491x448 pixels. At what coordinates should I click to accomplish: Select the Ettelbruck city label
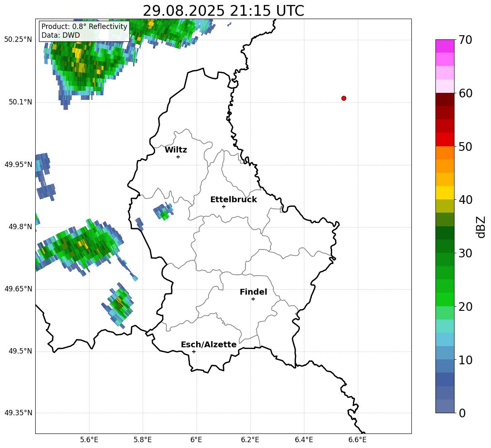click(x=233, y=200)
